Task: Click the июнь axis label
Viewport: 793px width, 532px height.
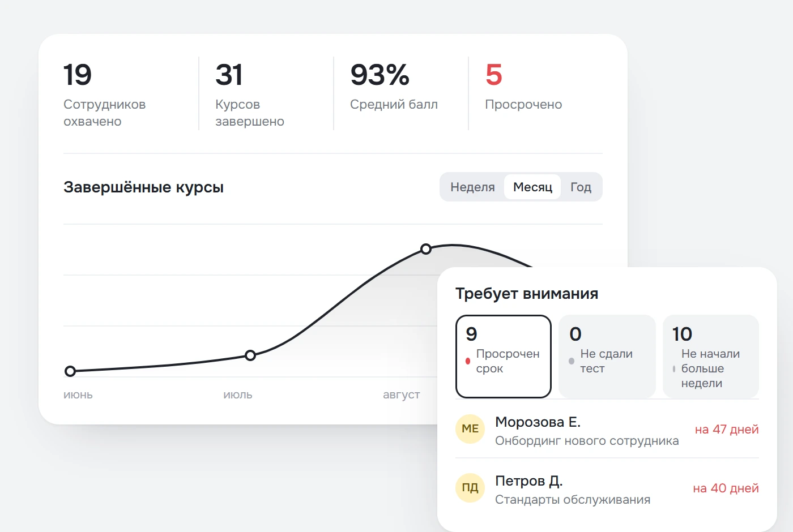Action: (x=78, y=395)
